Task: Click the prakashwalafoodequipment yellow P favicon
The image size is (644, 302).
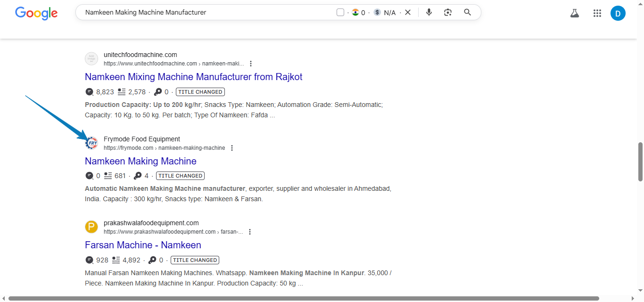Action: (x=91, y=227)
